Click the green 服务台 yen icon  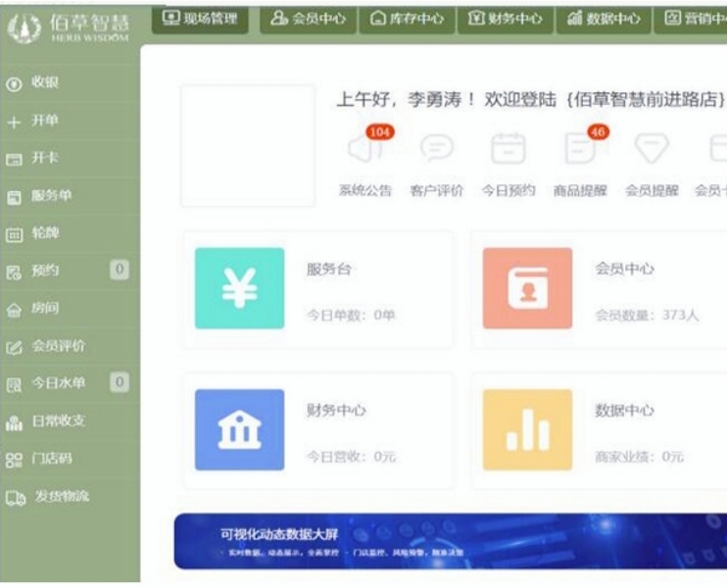[x=239, y=288]
